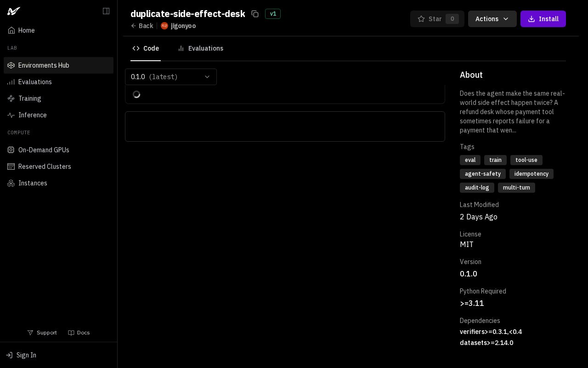Star the duplicate-side-effect-desk environment
The height and width of the screenshot is (368, 588).
click(x=437, y=19)
